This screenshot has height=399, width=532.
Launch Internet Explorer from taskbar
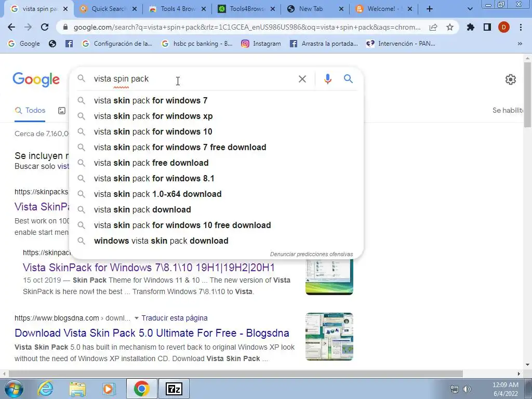tap(45, 389)
